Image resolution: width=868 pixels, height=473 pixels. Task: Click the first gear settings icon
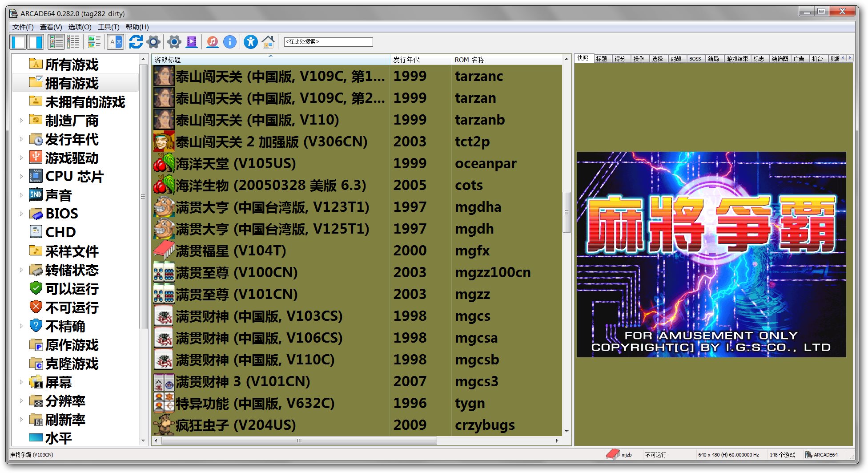point(153,42)
